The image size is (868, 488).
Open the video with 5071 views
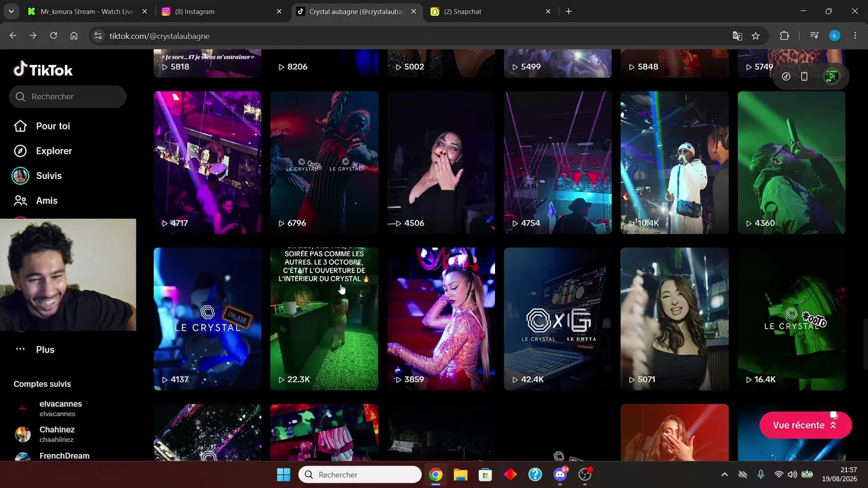pyautogui.click(x=675, y=319)
